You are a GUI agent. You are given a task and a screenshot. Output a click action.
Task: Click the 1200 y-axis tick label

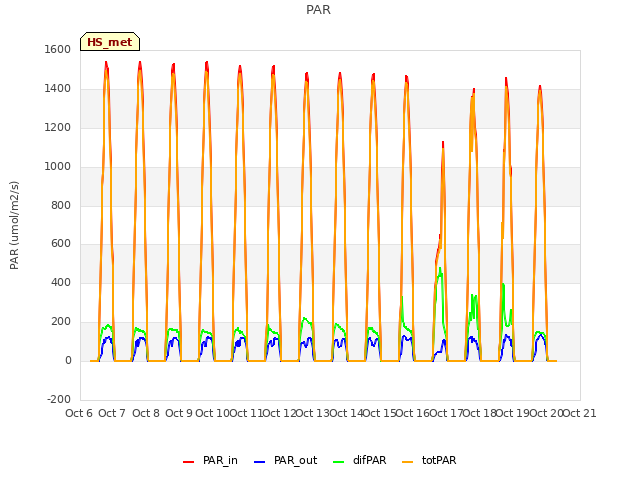[58, 127]
